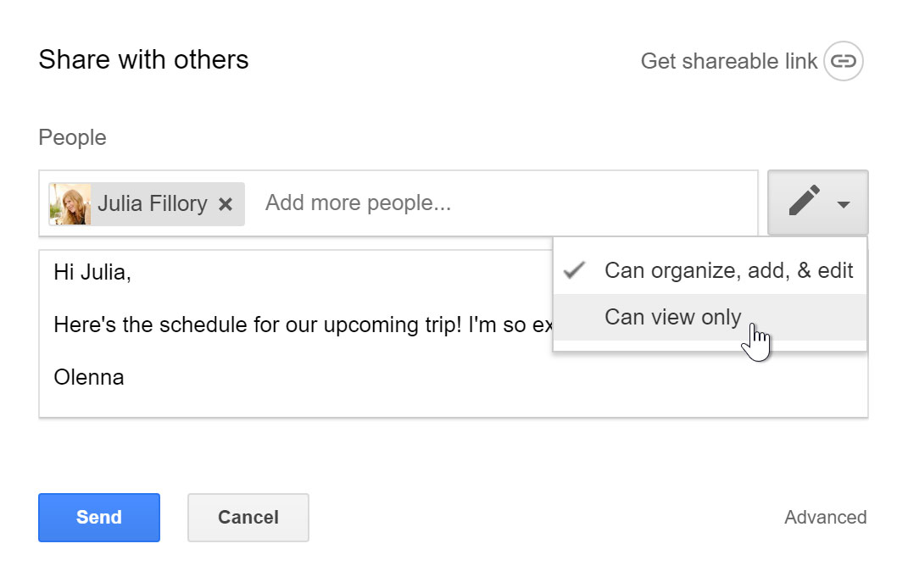
Task: Click the "Get shareable link" text
Action: coord(728,61)
